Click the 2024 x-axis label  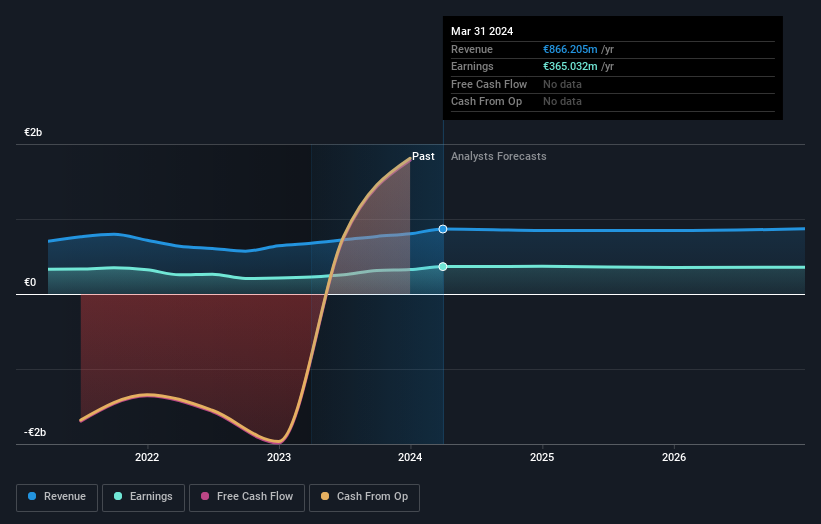pyautogui.click(x=410, y=457)
